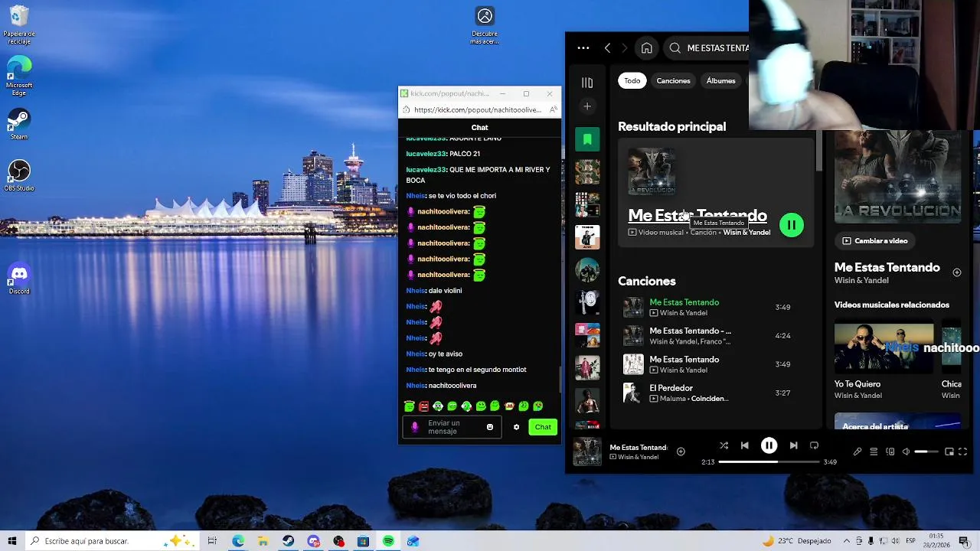The height and width of the screenshot is (551, 980).
Task: Send message with green Chat button
Action: click(x=543, y=427)
